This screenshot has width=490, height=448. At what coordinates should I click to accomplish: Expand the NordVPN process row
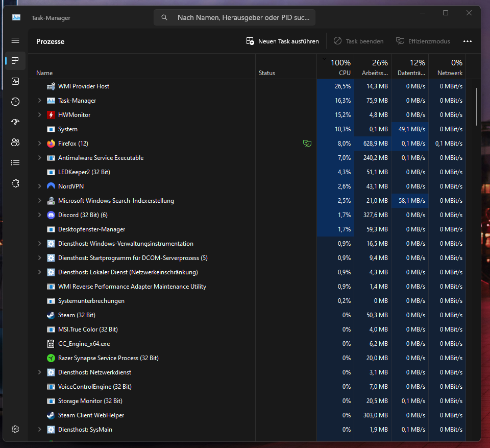click(x=39, y=186)
